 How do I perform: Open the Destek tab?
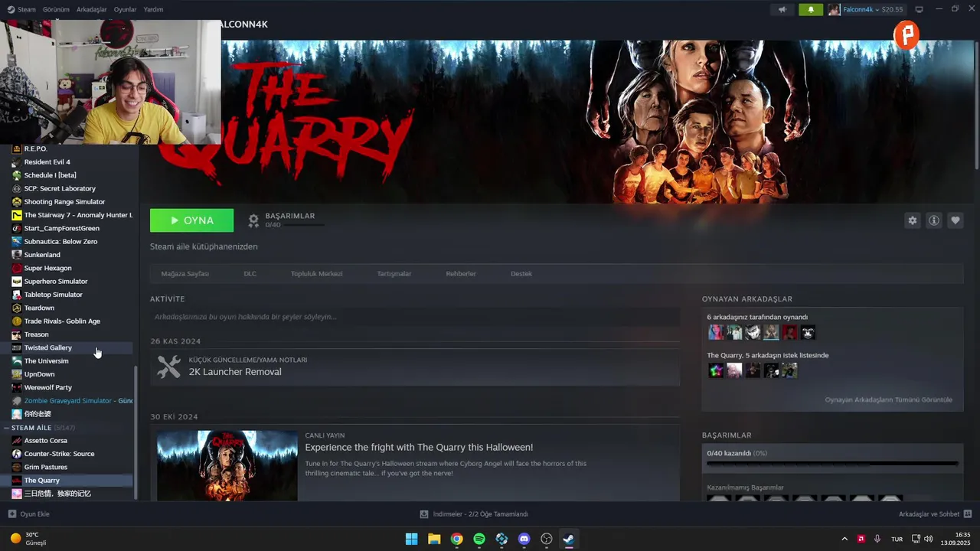[x=521, y=273]
